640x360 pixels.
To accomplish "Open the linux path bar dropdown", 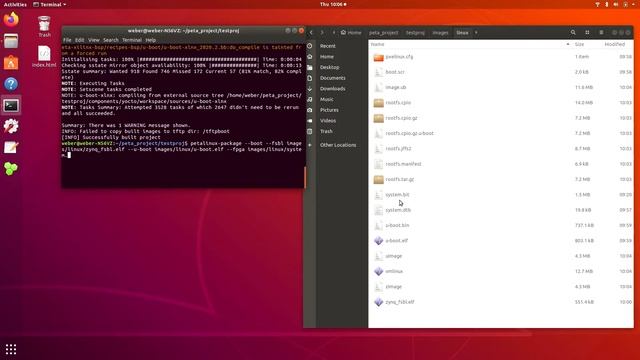I will (476, 32).
